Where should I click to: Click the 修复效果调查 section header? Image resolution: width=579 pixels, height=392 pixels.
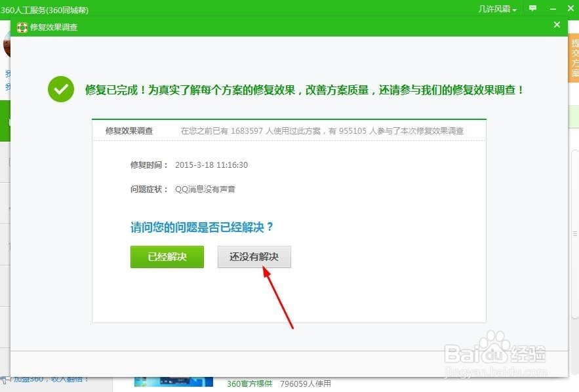click(x=129, y=130)
